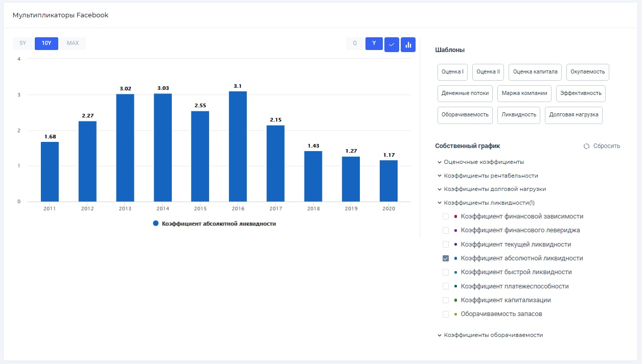The width and height of the screenshot is (642, 364).
Task: Select the 5Y period
Action: (23, 43)
